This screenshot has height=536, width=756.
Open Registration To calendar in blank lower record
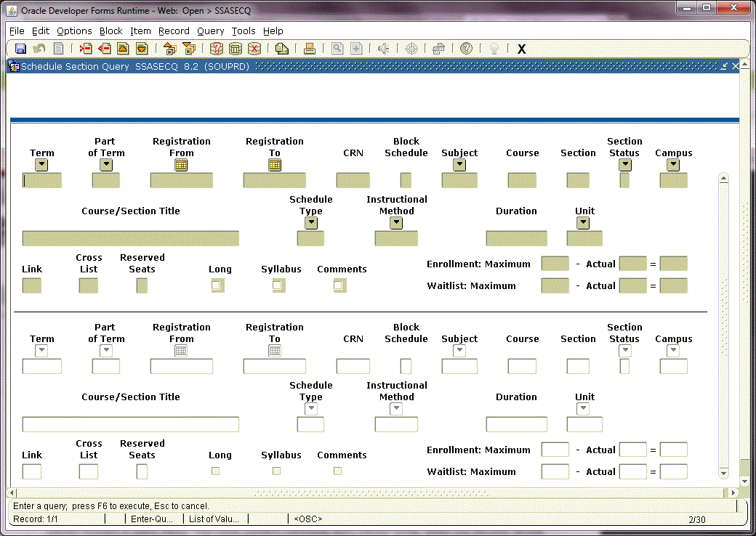[x=274, y=351]
